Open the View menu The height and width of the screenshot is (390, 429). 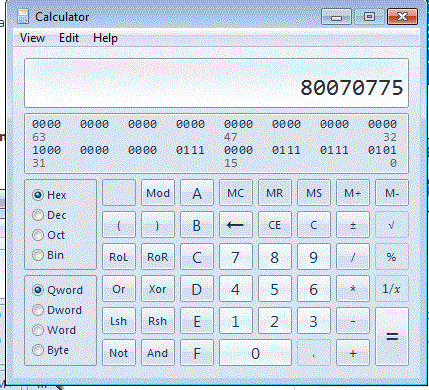pos(32,38)
